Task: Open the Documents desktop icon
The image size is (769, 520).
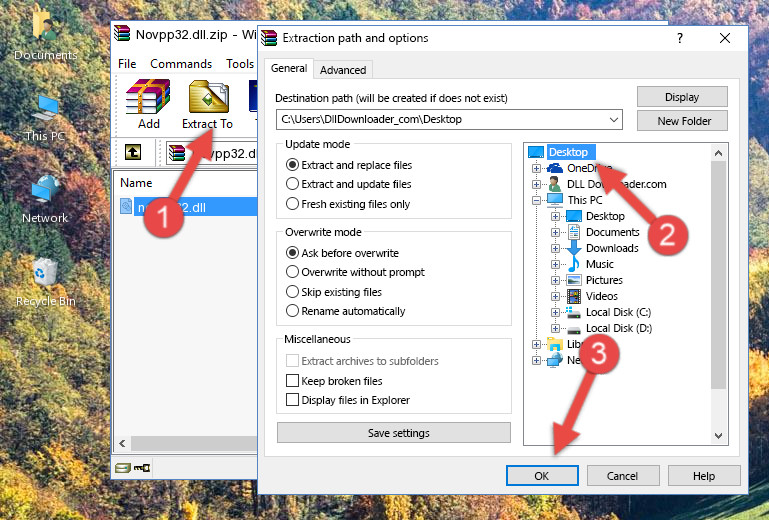Action: coord(45,34)
